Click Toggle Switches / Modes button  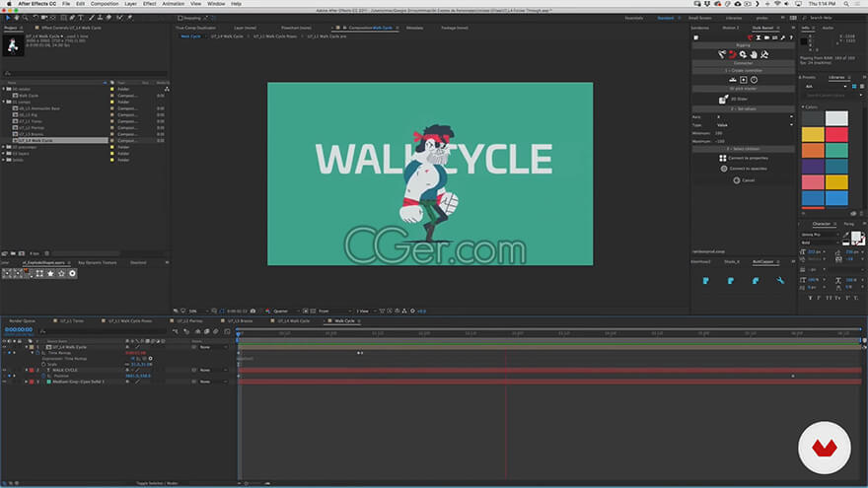[x=157, y=484]
